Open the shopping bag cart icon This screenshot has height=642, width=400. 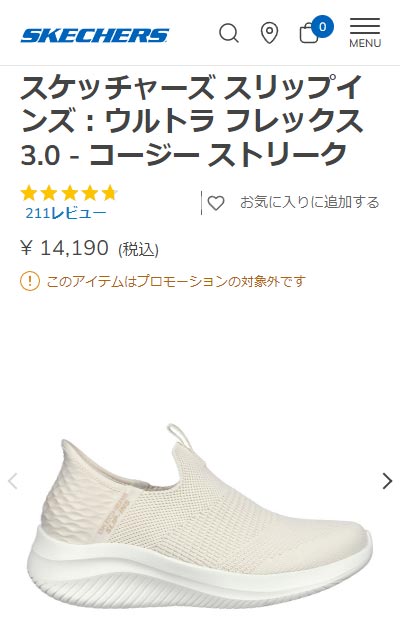pyautogui.click(x=309, y=34)
